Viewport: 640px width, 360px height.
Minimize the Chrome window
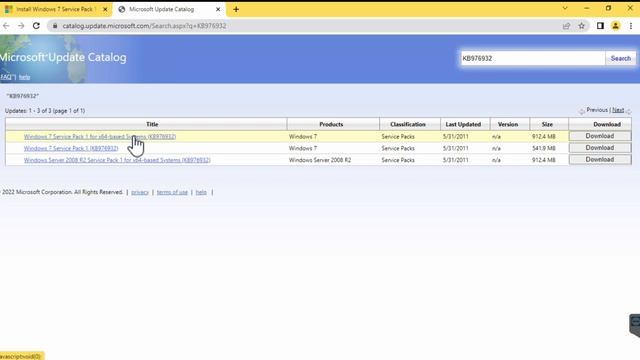coord(587,8)
